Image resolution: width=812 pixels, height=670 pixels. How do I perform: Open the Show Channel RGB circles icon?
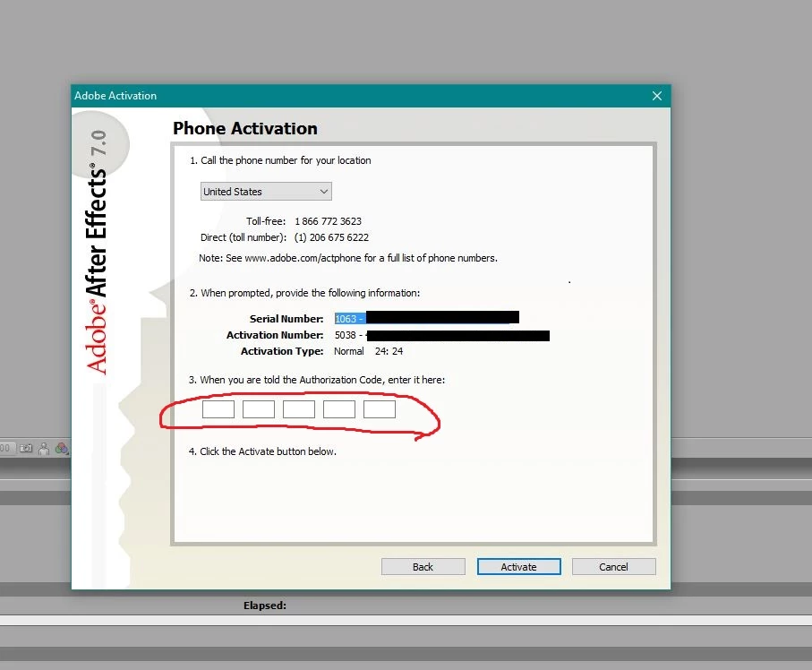tap(62, 448)
